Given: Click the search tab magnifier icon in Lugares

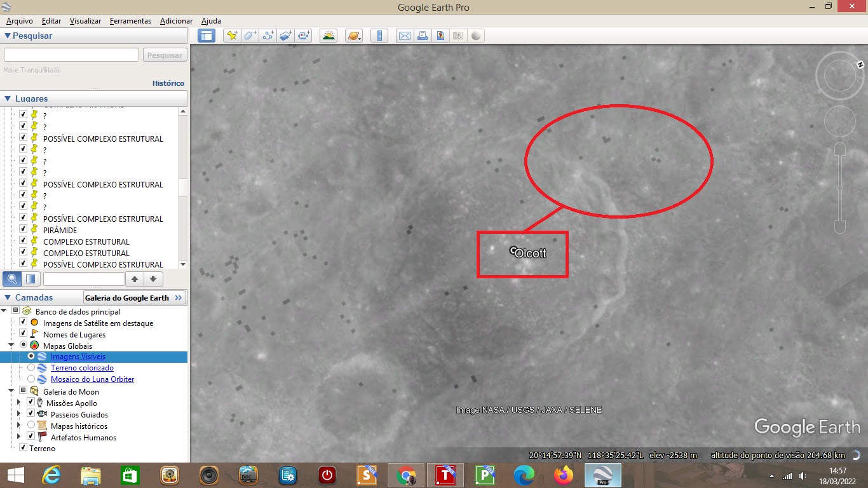Looking at the screenshot, I should (x=11, y=278).
